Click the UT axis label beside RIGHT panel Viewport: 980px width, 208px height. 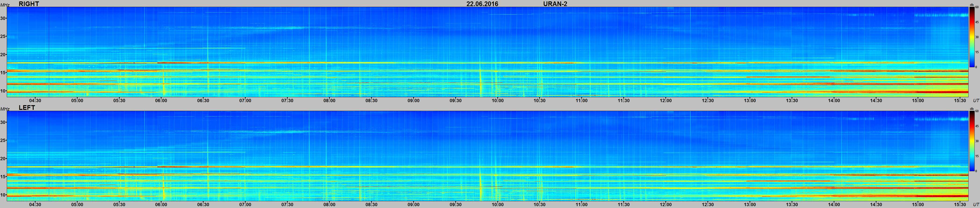(976, 100)
